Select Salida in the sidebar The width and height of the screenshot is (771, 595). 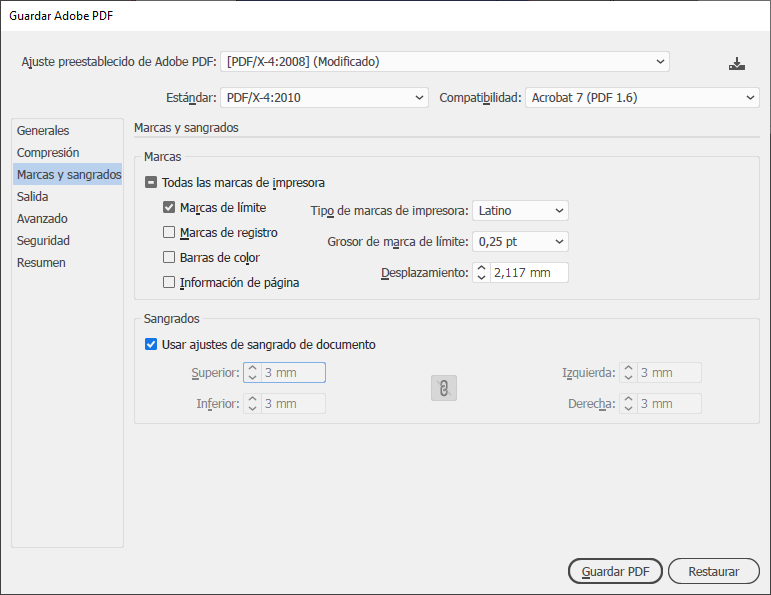point(67,197)
